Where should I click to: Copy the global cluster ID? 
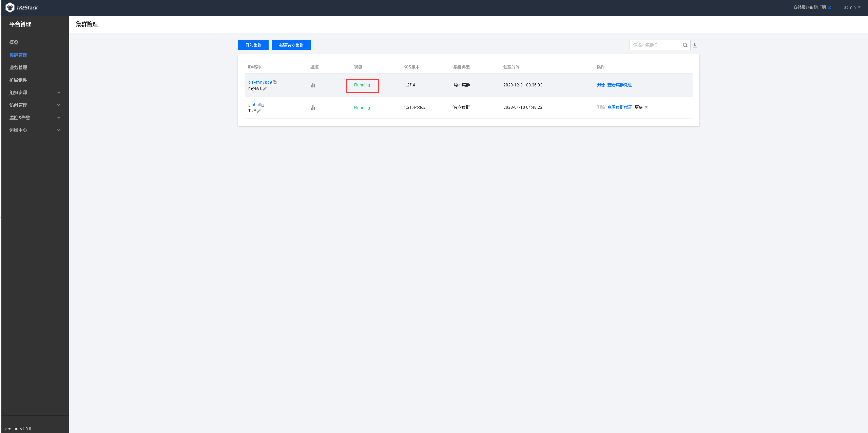coord(263,105)
